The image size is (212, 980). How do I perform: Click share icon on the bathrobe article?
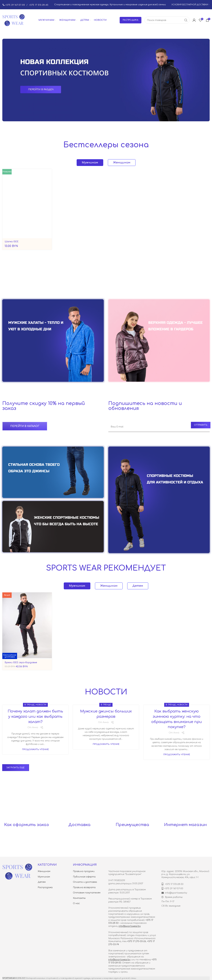(42, 727)
